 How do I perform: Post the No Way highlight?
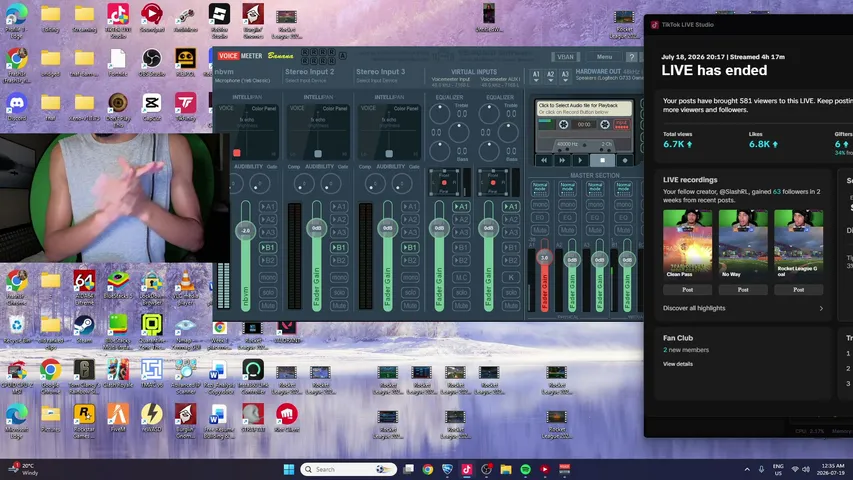pyautogui.click(x=743, y=290)
